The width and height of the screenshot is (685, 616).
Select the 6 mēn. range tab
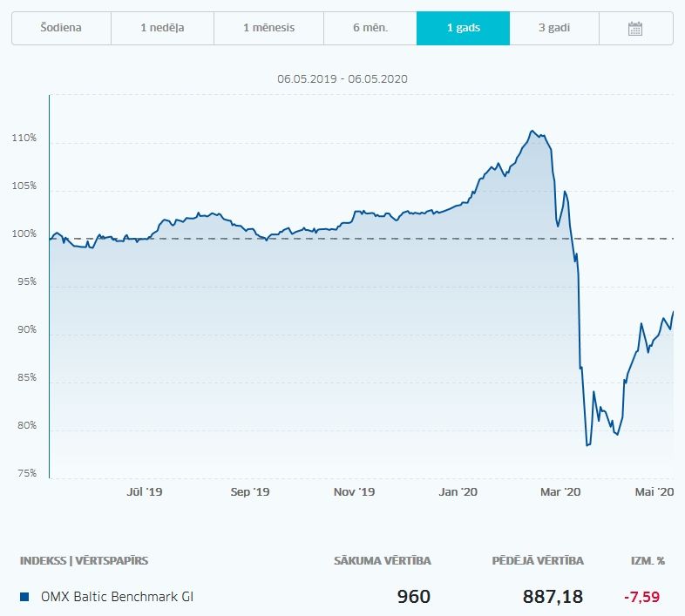[370, 29]
